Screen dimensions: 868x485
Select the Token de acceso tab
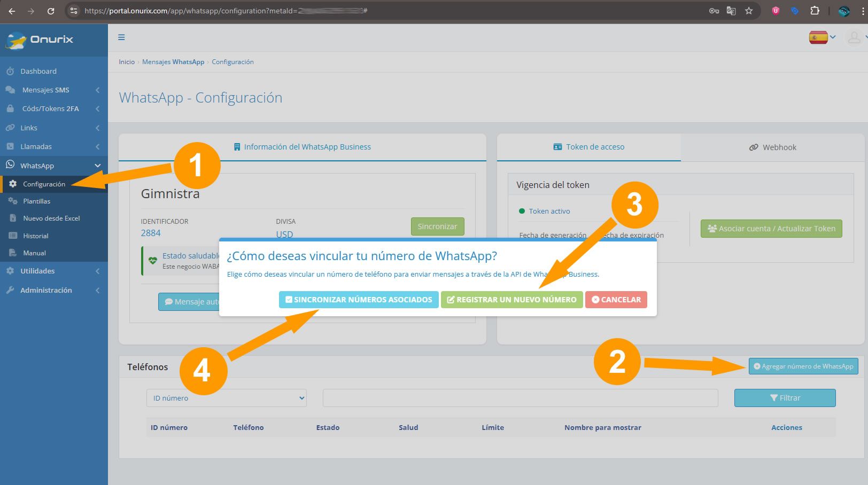coord(588,147)
